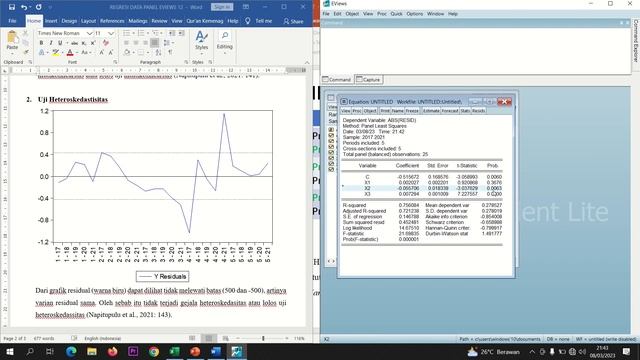Open the Windows Start menu

[x=9, y=351]
